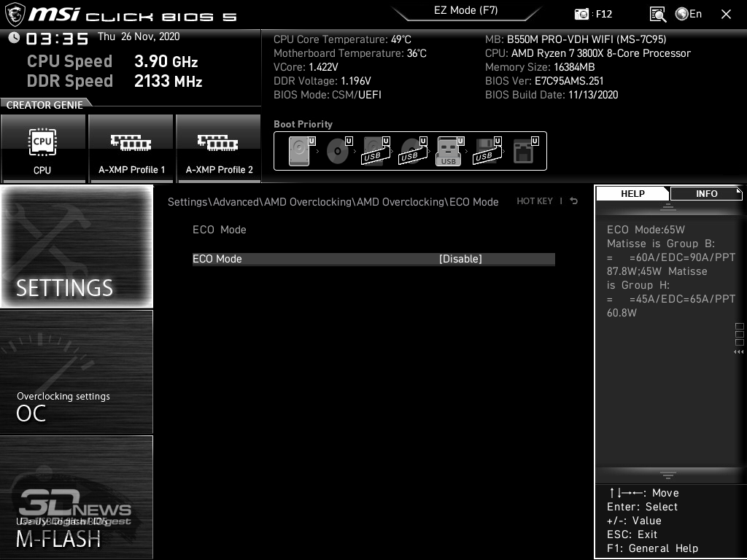Click the MSI dragon shield logo
This screenshot has width=747, height=560.
[x=15, y=15]
